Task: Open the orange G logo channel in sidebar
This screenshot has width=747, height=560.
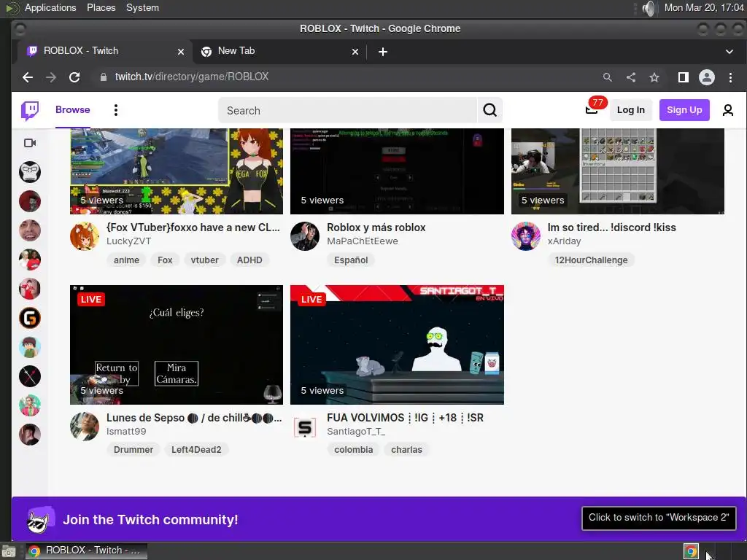Action: 29,318
